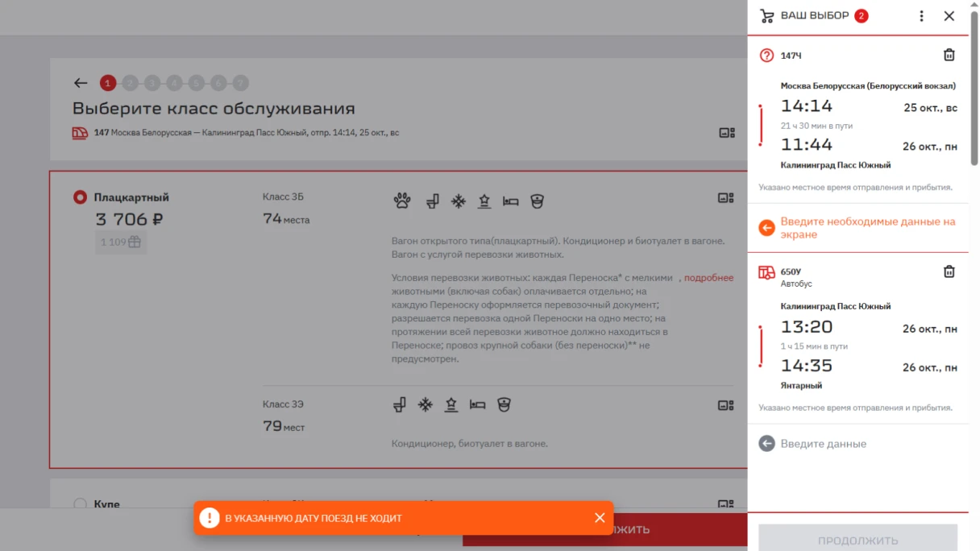Dismiss the 'поезд не ходит' notification
Screen dimensions: 980x551
coord(600,518)
